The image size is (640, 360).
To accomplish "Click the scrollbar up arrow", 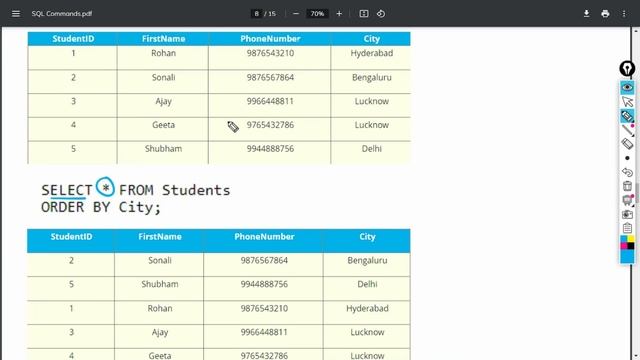I will (x=636, y=31).
